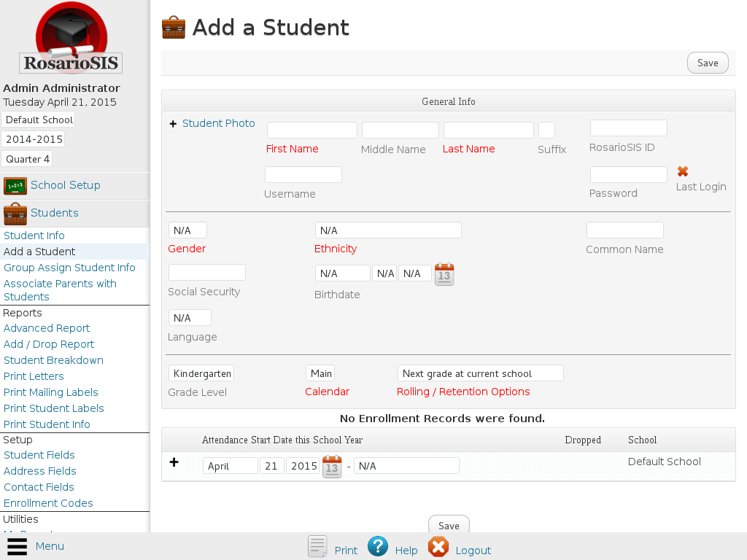This screenshot has height=560, width=747.
Task: Click the RosarioSIS logo
Action: [71, 39]
